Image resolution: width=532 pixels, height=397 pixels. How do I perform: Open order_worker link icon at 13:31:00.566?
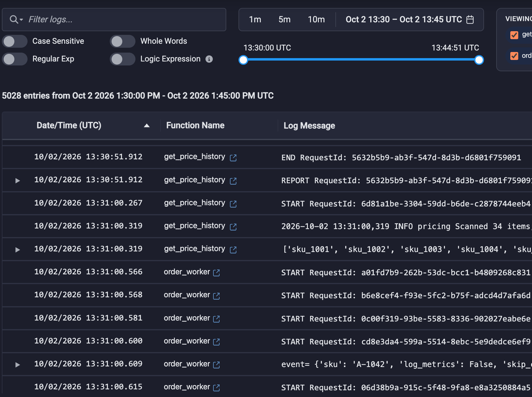pos(216,273)
